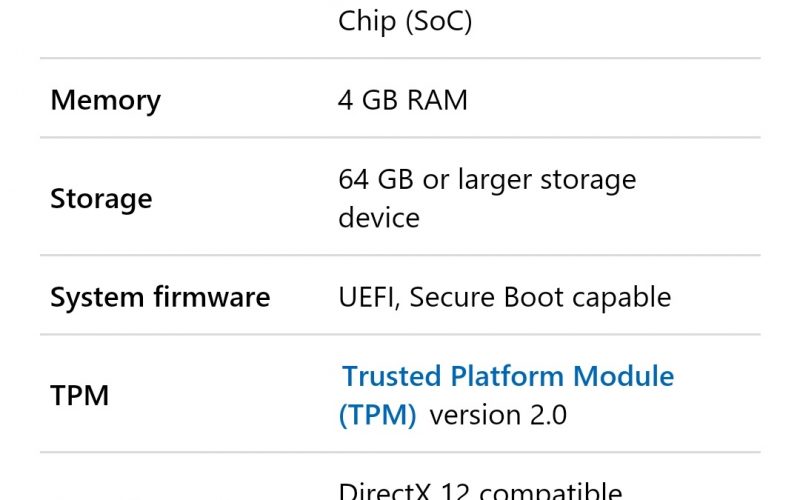
Task: Select the System firmware row heading
Action: [x=160, y=297]
